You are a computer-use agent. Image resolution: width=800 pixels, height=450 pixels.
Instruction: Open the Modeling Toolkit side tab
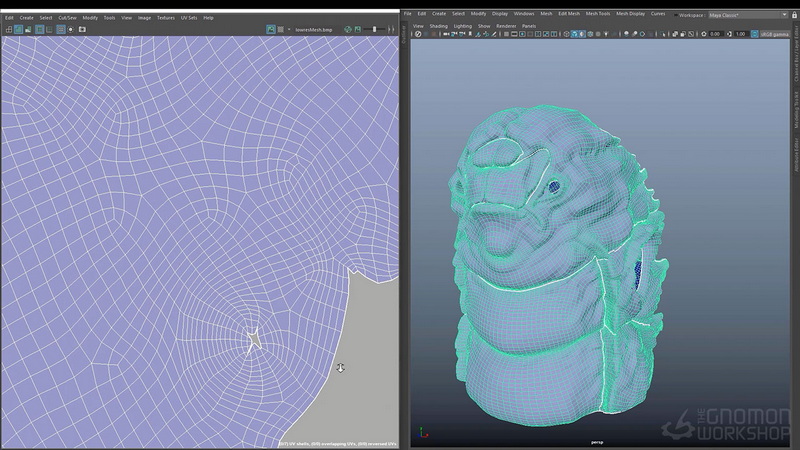[795, 110]
